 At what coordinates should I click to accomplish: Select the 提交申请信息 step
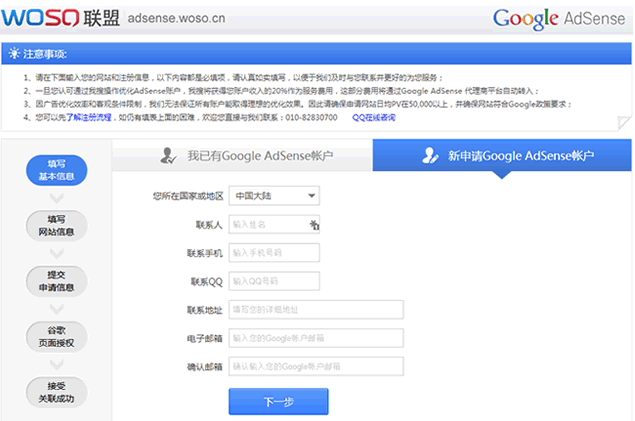[57, 281]
